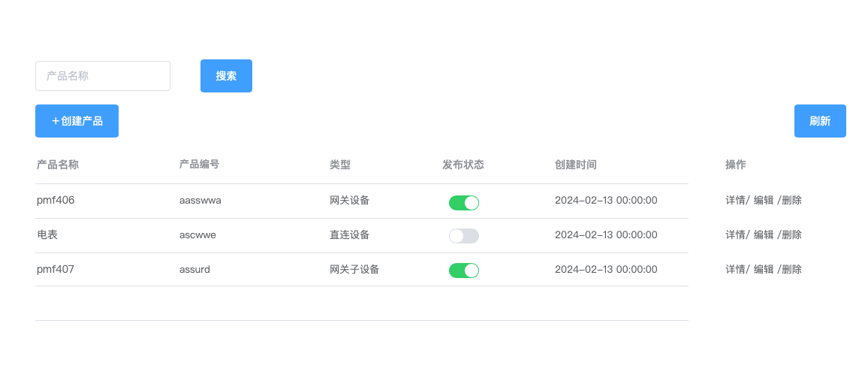This screenshot has height=369, width=868.
Task: Disable the publish toggle for pmf406
Action: coord(464,202)
